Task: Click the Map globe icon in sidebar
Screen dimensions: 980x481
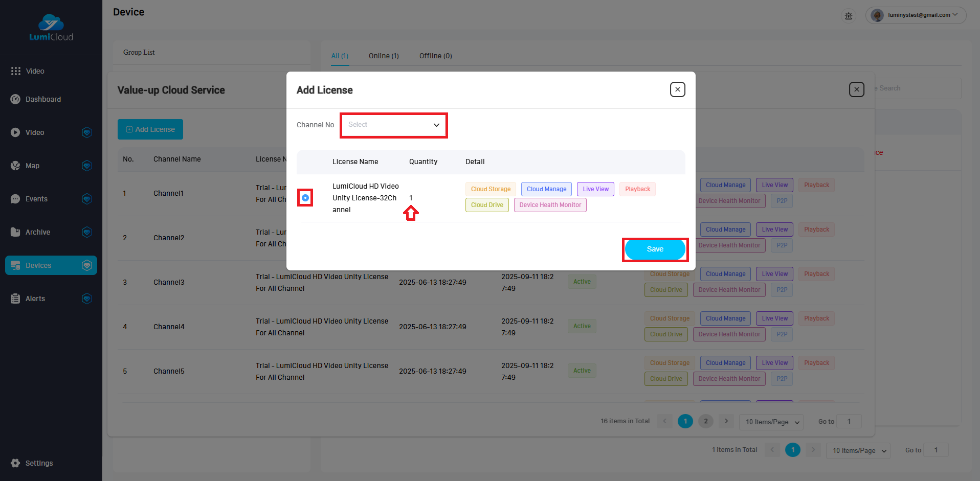Action: point(15,166)
